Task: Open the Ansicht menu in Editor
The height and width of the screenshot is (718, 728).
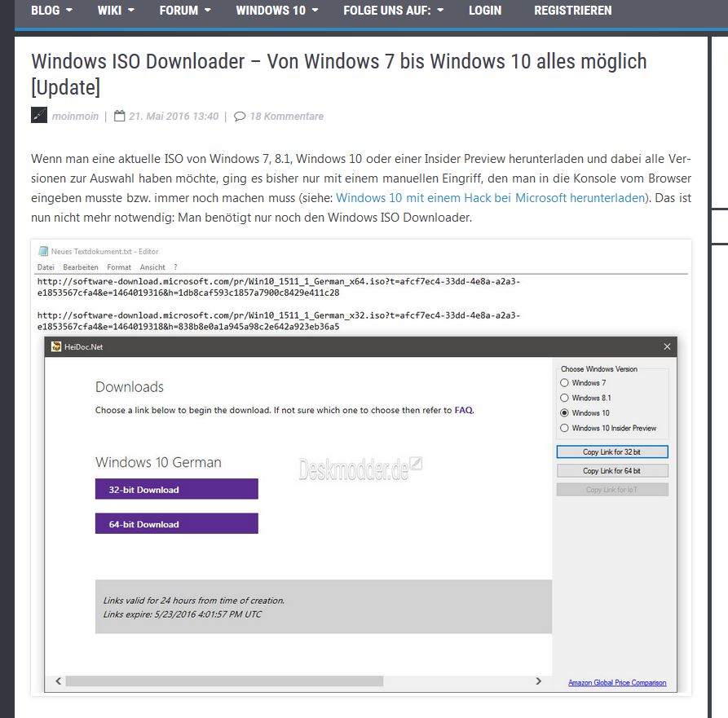Action: click(x=152, y=267)
